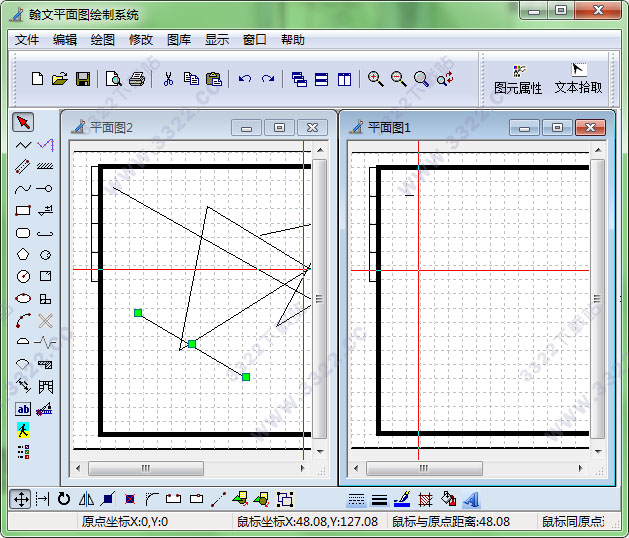Zoom out with the minus magnifier
629x538 pixels.
tap(398, 79)
